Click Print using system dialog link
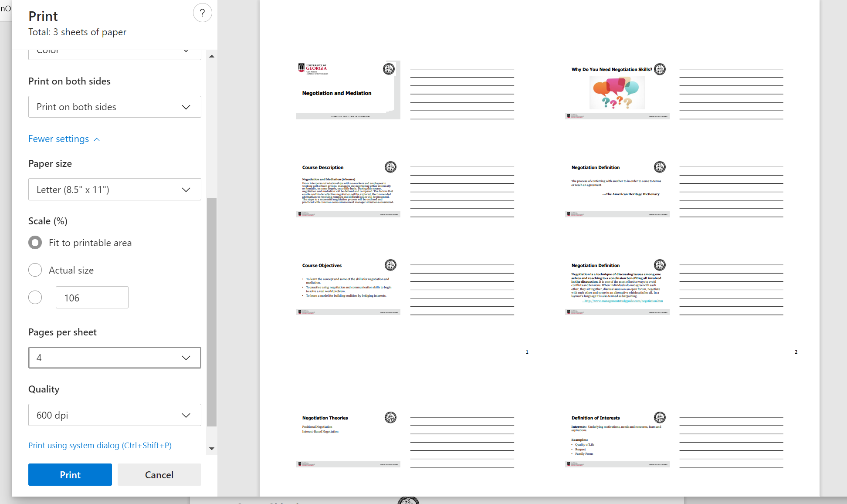847x504 pixels. 100,445
